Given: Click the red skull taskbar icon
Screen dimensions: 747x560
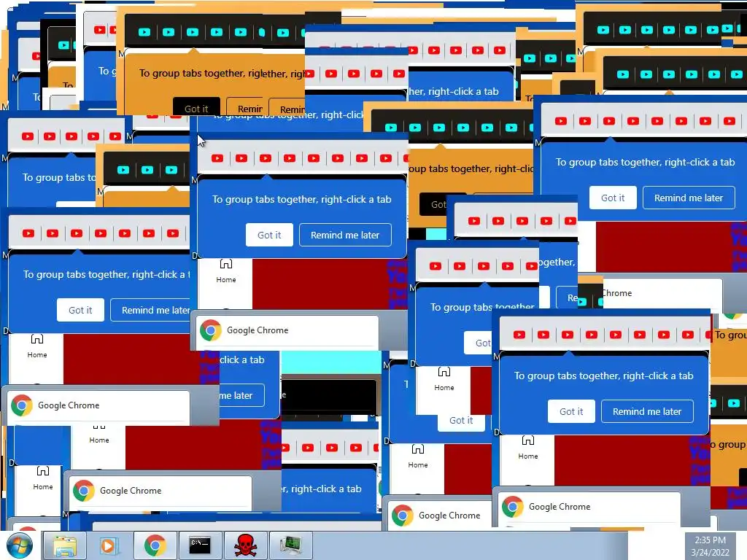Looking at the screenshot, I should point(245,545).
